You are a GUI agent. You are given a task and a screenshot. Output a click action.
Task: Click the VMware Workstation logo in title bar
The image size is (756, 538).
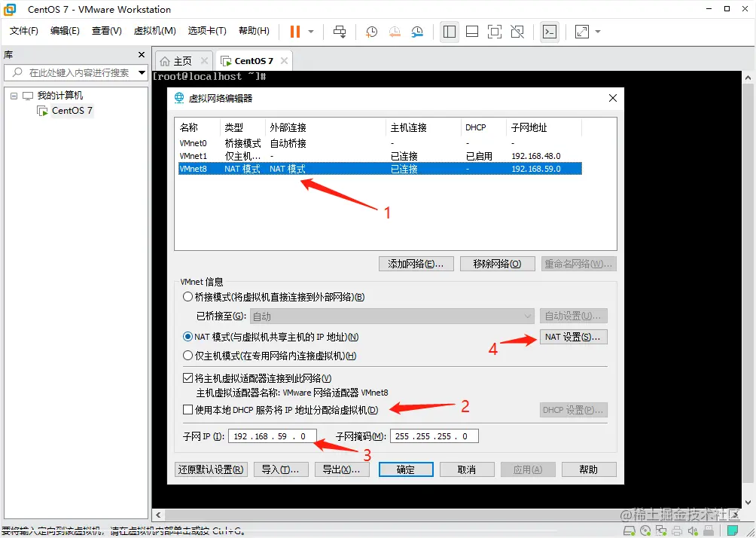click(10, 9)
